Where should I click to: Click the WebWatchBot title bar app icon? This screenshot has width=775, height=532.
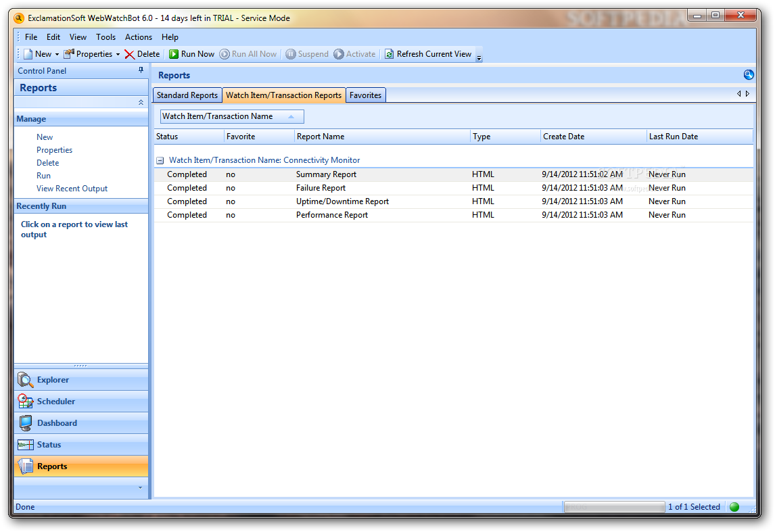coord(20,18)
